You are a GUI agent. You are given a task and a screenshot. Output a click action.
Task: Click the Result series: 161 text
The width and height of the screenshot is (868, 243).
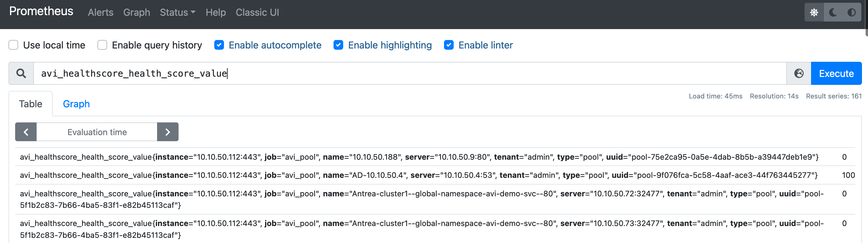(x=833, y=96)
